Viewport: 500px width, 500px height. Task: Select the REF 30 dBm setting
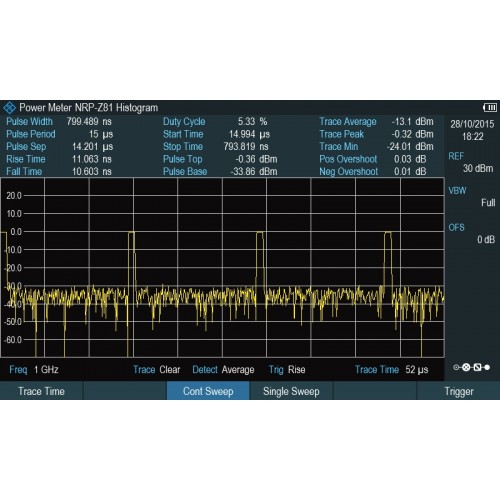click(471, 162)
